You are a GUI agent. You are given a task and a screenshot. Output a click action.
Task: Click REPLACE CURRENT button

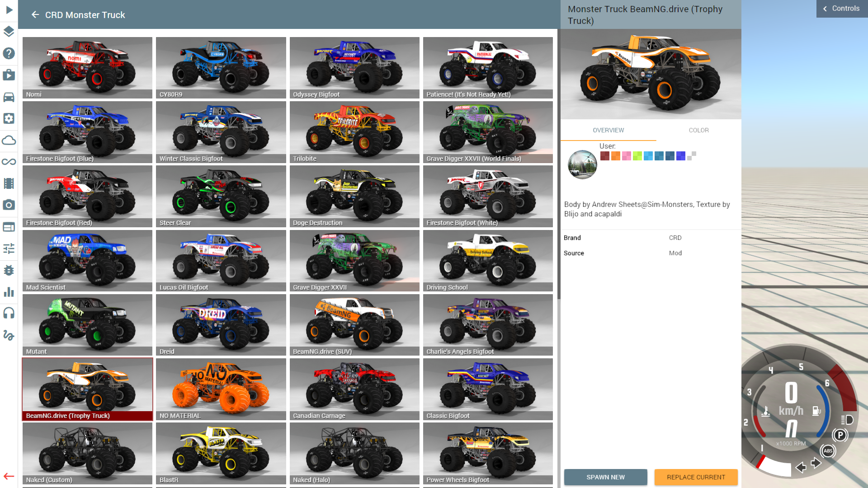click(x=696, y=477)
